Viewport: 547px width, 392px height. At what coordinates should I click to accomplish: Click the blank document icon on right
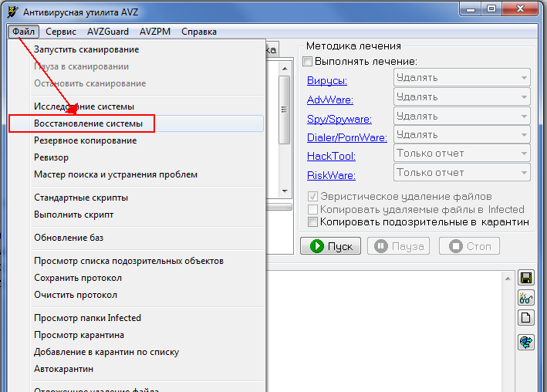point(525,318)
